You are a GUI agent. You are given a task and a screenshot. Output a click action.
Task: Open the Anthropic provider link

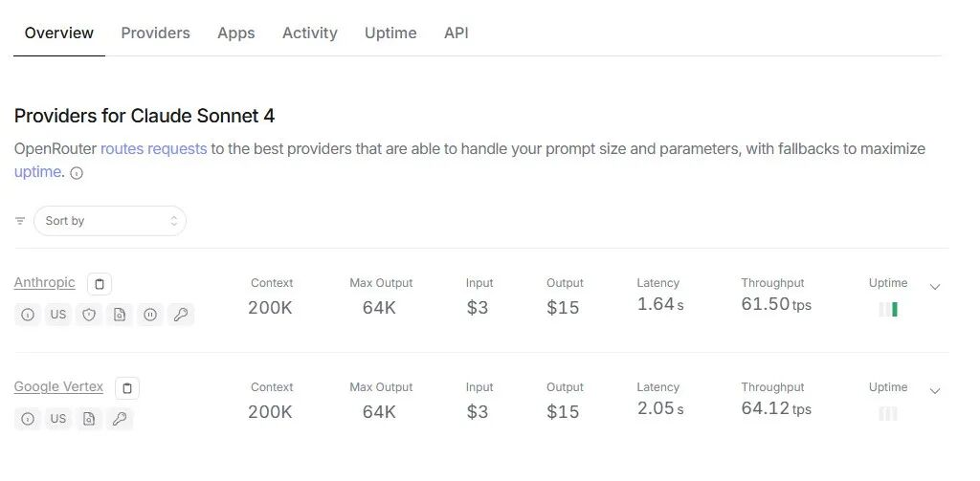[x=44, y=283]
